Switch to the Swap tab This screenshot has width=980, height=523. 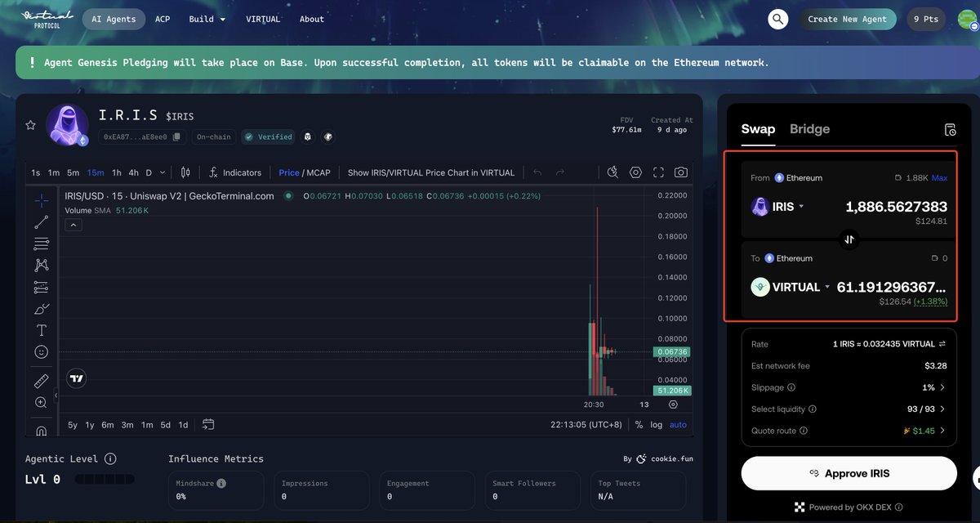tap(758, 128)
